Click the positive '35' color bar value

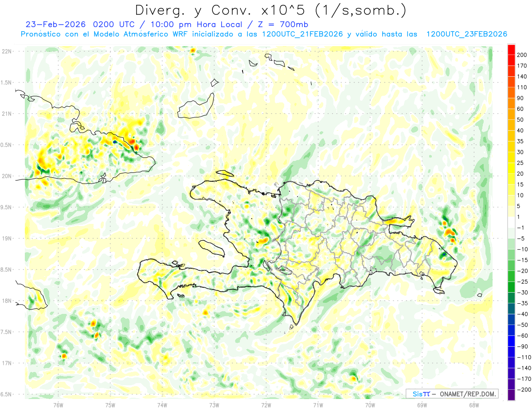tap(520, 141)
